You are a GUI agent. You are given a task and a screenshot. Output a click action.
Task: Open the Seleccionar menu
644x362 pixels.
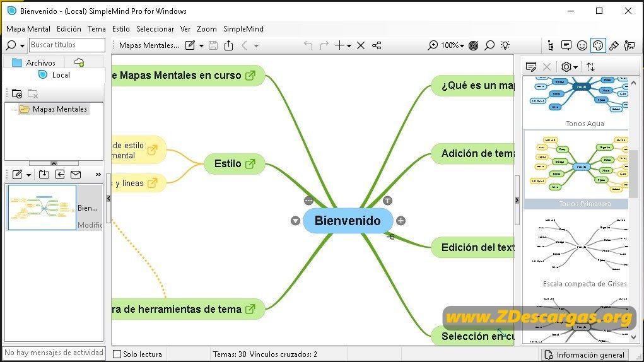pyautogui.click(x=155, y=29)
